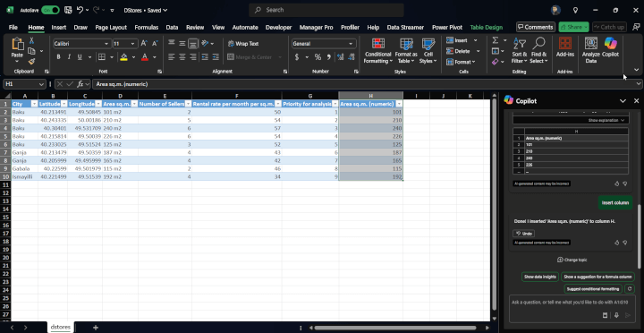Toggle Bottom Align button
Screen dimensions: 644x333
click(x=193, y=44)
